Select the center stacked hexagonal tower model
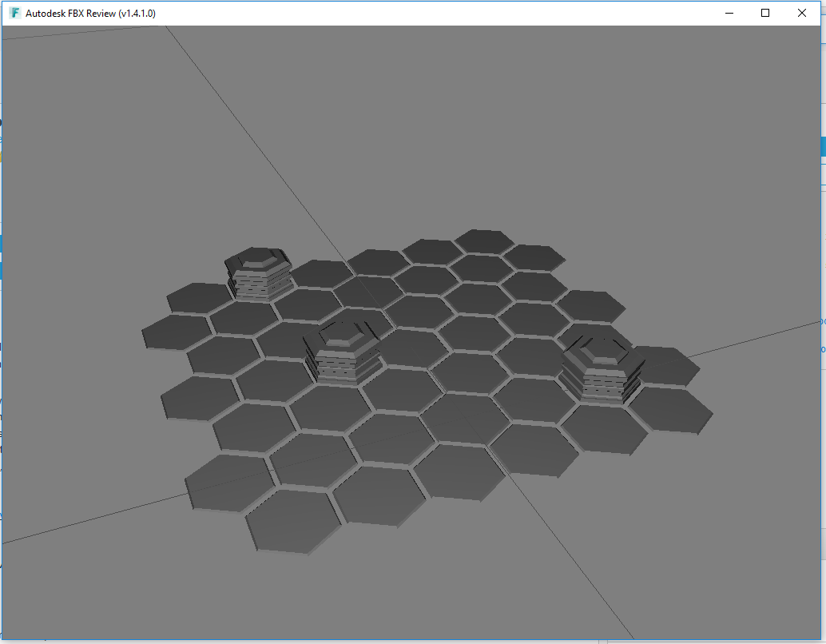This screenshot has width=826, height=644. pos(347,356)
